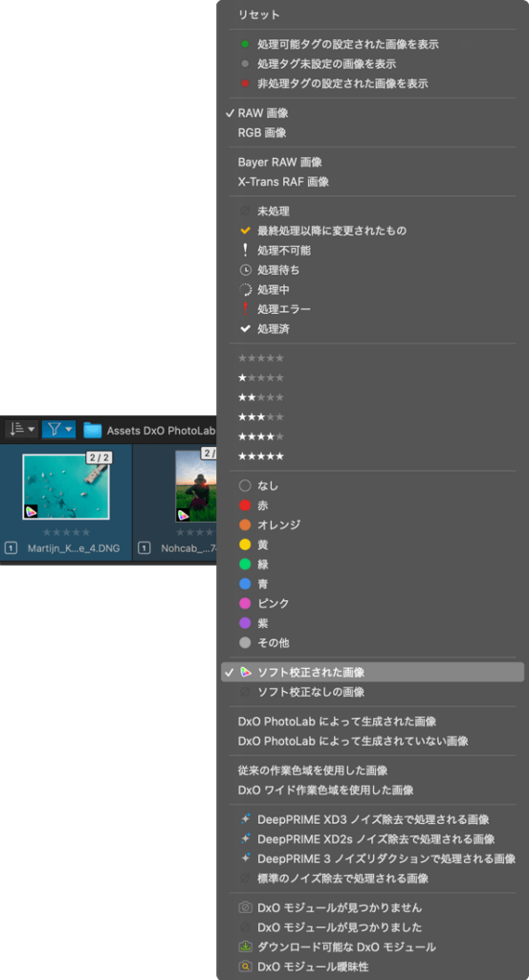Image resolution: width=529 pixels, height=980 pixels.
Task: Click the orange check 最終処理以降に変更されたもの
Action: pos(372,231)
